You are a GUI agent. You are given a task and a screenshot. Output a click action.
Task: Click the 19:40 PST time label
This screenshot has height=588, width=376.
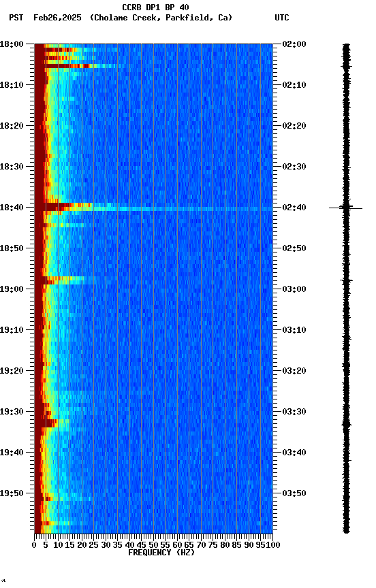point(12,453)
